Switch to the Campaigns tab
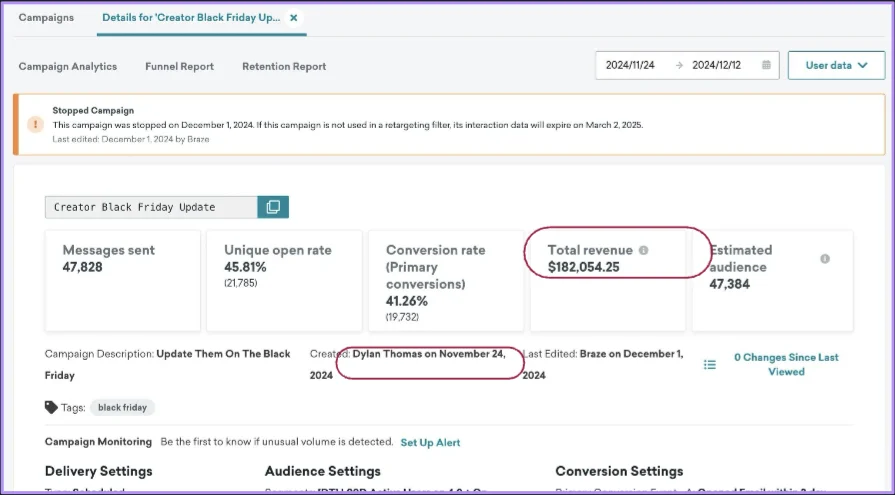The height and width of the screenshot is (495, 895). [46, 18]
